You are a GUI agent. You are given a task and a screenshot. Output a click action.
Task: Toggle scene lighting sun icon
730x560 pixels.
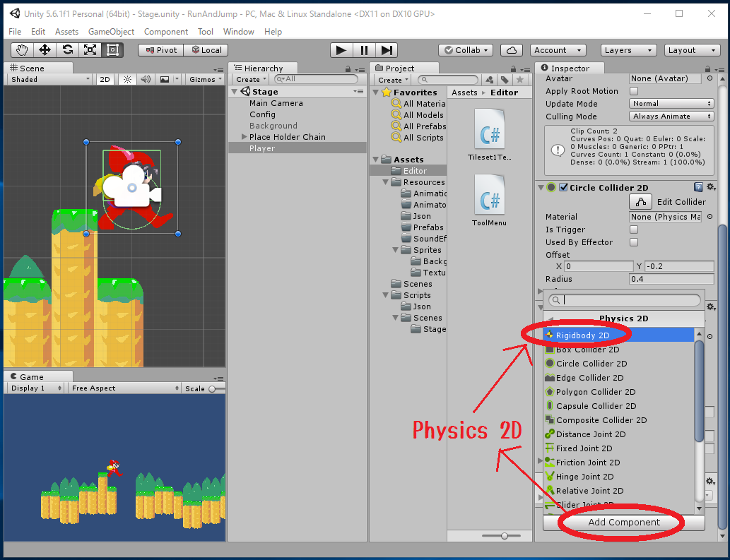pos(127,79)
